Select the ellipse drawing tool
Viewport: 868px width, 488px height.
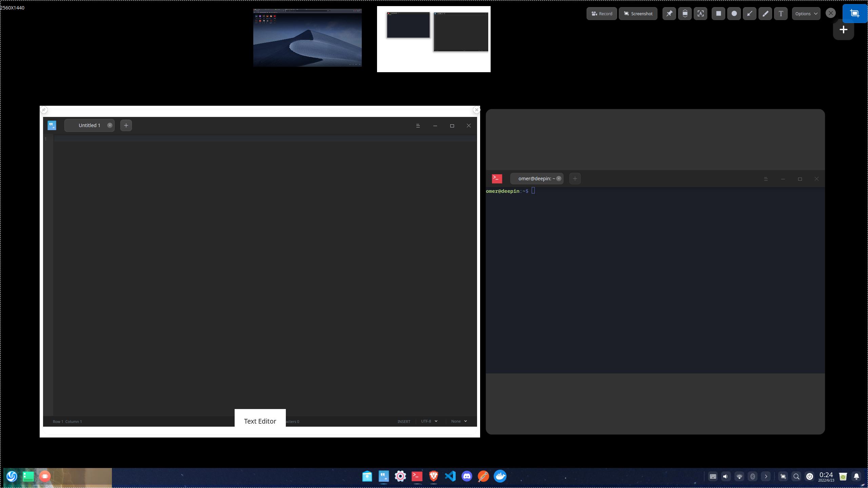734,14
